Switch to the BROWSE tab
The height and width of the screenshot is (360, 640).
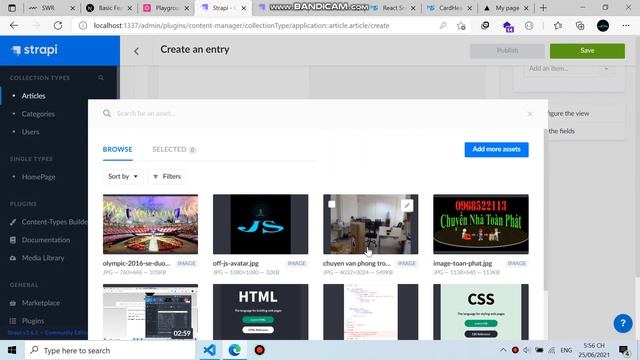(x=118, y=149)
